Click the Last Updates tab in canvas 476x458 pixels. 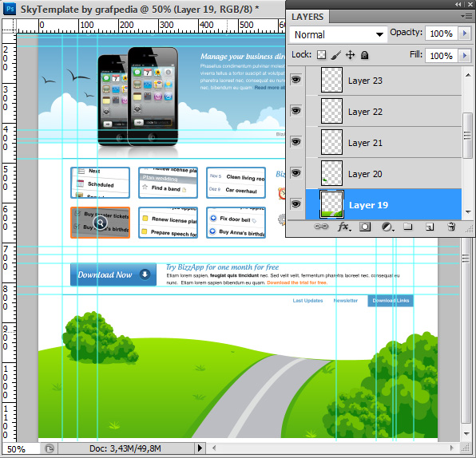pyautogui.click(x=307, y=301)
